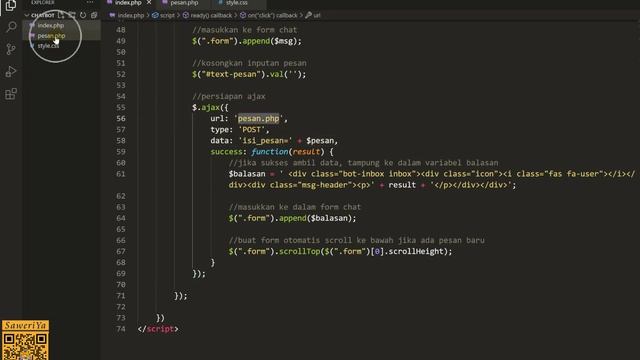Click line number 74 in the gutter
This screenshot has height=360, width=640.
click(x=121, y=329)
